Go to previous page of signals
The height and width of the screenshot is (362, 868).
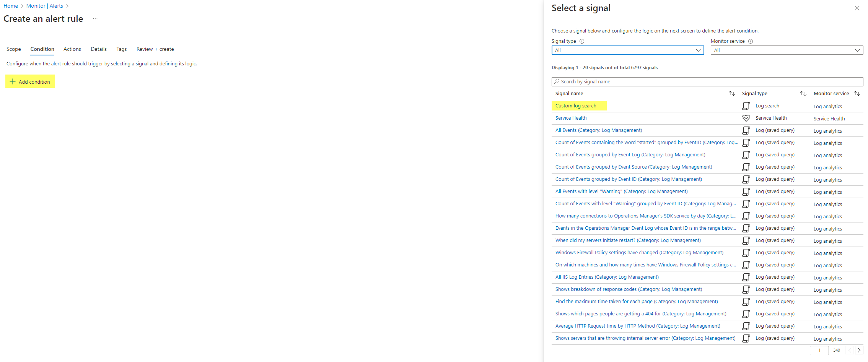click(x=850, y=350)
